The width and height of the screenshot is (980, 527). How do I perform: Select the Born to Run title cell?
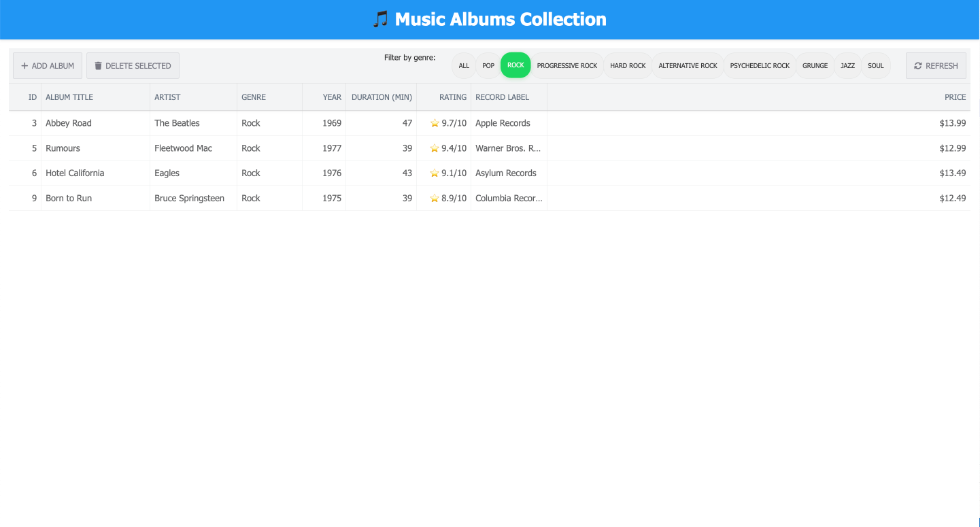(96, 199)
